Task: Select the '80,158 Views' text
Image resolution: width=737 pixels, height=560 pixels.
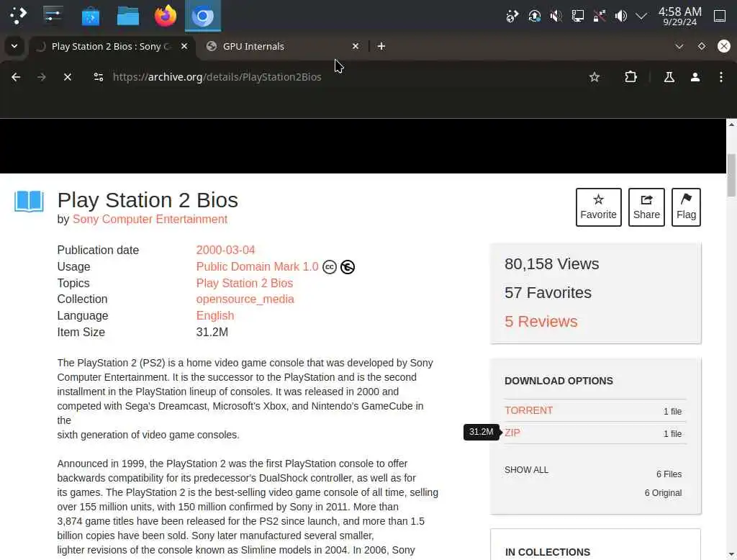Action: pos(552,263)
